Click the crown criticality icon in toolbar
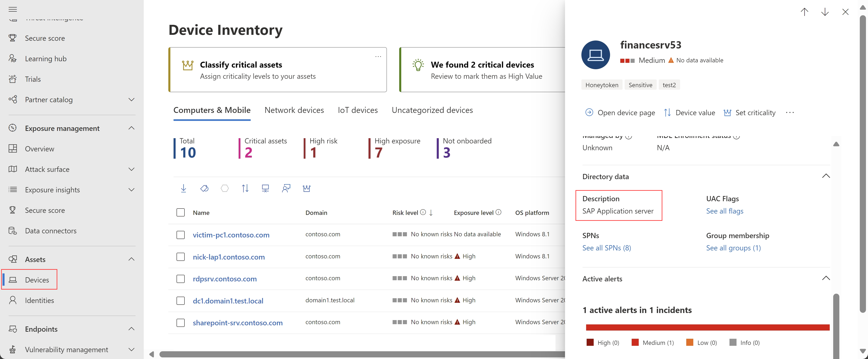Viewport: 868px width, 359px height. (x=306, y=188)
